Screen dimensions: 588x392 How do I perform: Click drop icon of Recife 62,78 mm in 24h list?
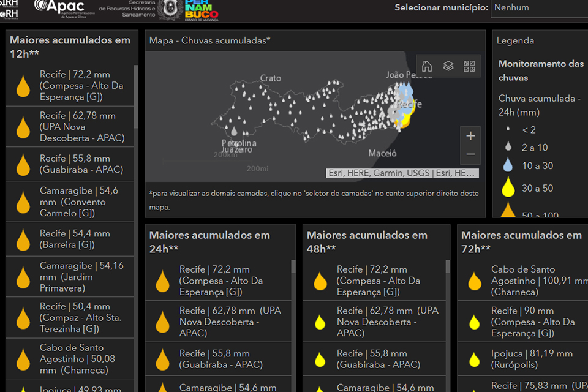click(163, 322)
